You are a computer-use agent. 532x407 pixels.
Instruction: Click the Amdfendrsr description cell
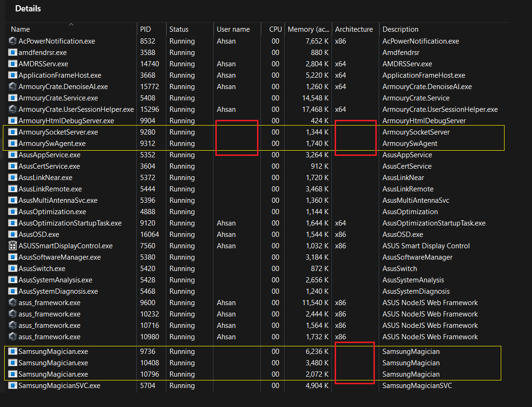[401, 53]
